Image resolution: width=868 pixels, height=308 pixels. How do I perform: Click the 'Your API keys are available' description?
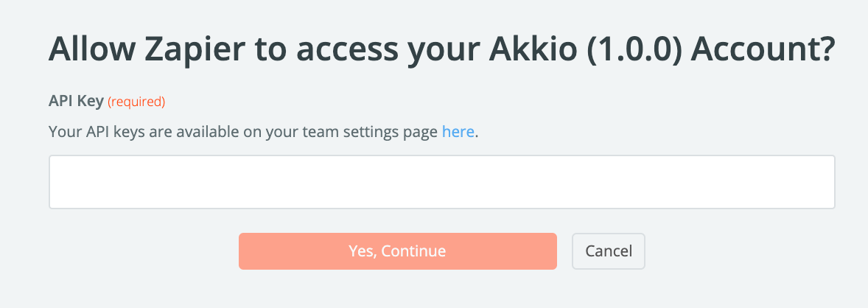pyautogui.click(x=243, y=133)
